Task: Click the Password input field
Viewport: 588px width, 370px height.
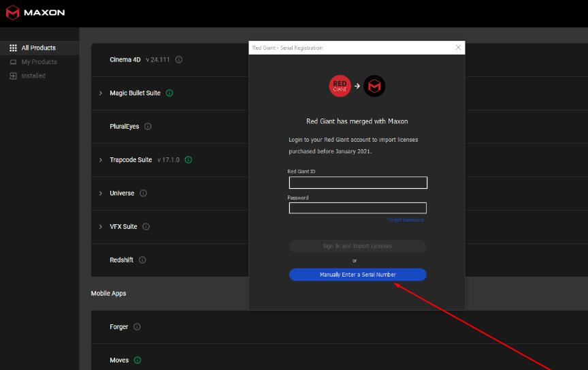Action: 358,208
